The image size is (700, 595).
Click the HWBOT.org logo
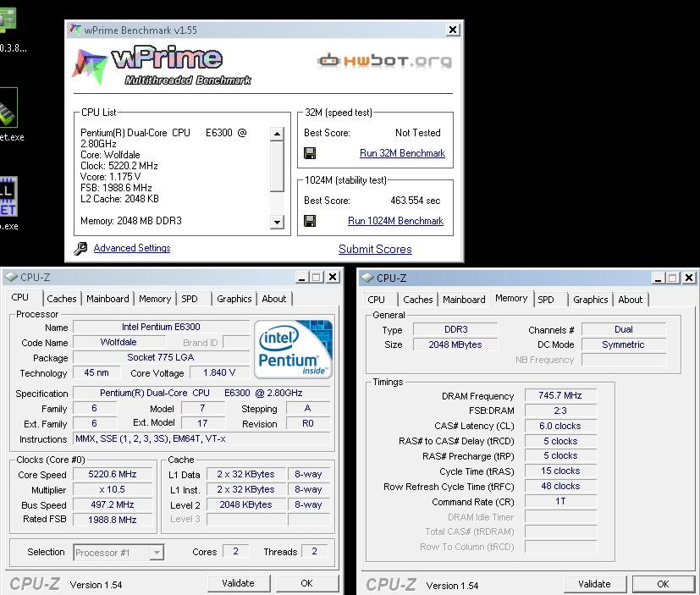[384, 61]
